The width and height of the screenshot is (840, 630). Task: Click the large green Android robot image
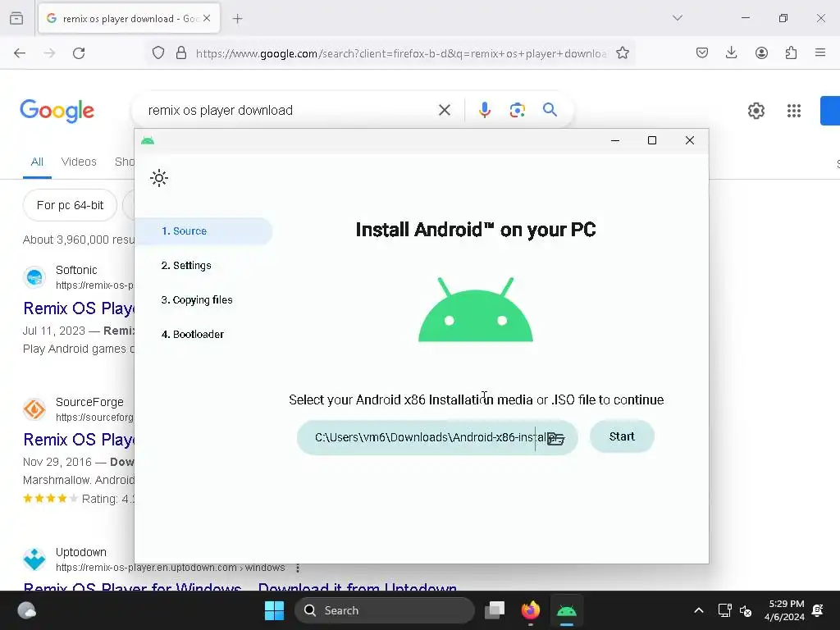(476, 309)
